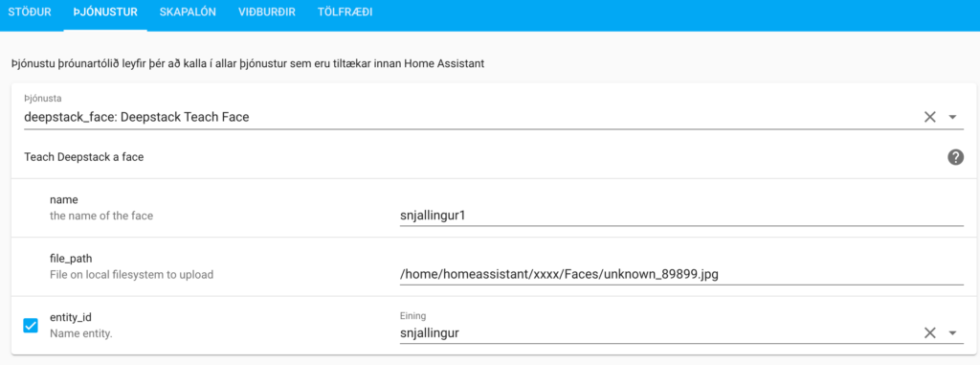Switch to the STÖÐUR tab
Image resolution: width=980 pixels, height=365 pixels.
pos(30,11)
